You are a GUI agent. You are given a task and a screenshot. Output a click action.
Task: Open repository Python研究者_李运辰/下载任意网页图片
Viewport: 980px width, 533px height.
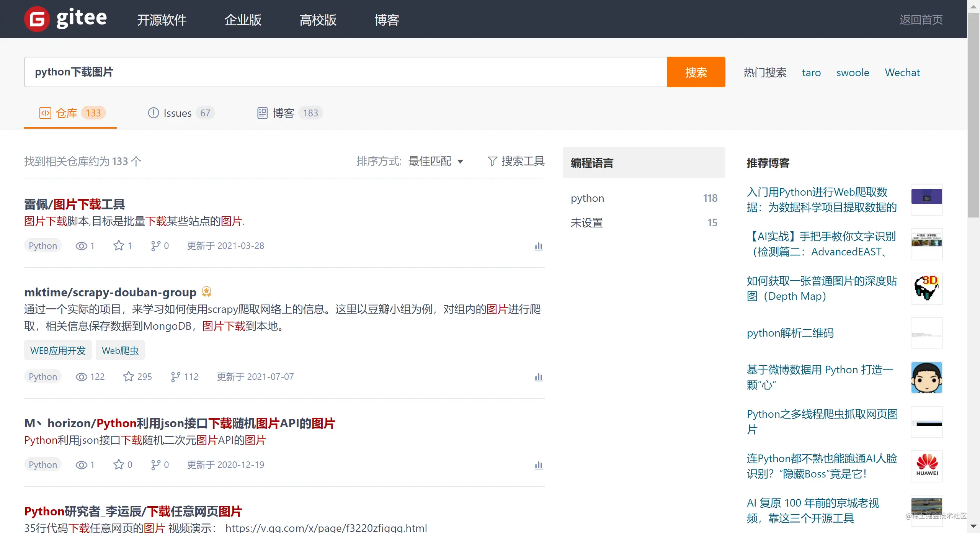click(x=133, y=511)
